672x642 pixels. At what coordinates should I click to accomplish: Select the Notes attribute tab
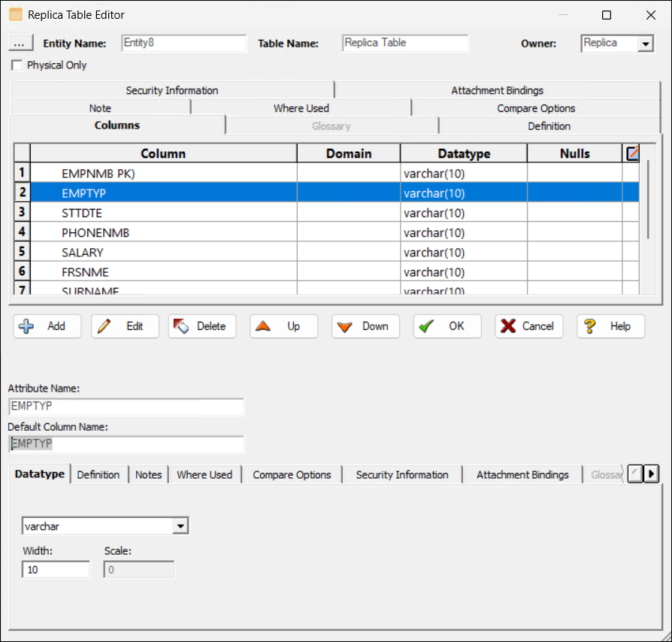click(148, 474)
